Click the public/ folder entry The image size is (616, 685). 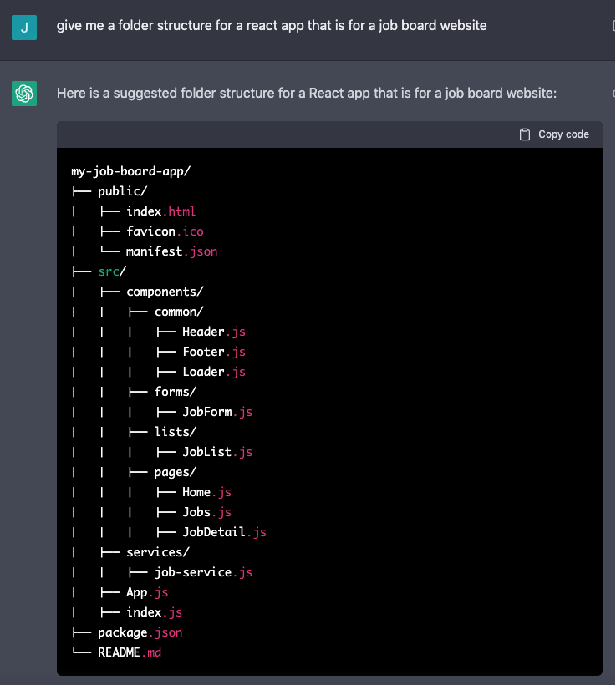[123, 191]
